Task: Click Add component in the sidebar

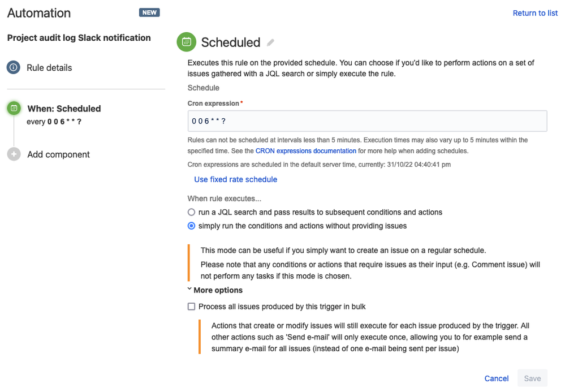Action: point(58,154)
